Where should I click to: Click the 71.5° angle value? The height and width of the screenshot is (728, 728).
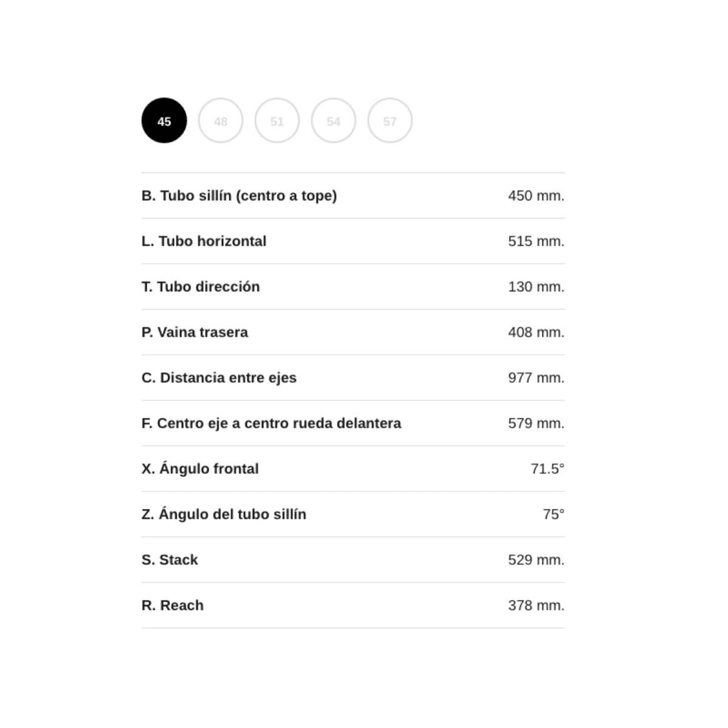547,469
